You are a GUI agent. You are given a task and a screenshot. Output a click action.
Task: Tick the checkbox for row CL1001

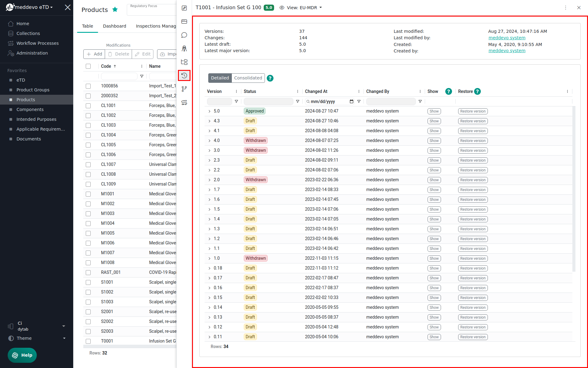[88, 106]
